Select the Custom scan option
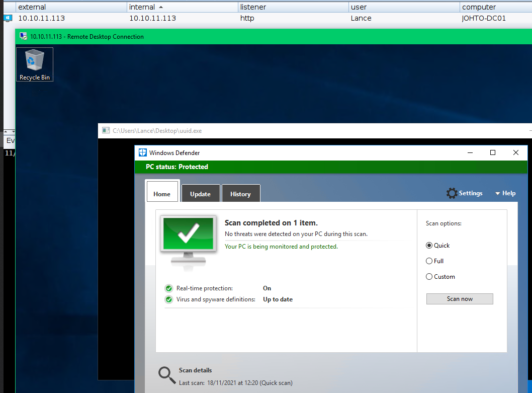The height and width of the screenshot is (393, 532). click(x=440, y=276)
